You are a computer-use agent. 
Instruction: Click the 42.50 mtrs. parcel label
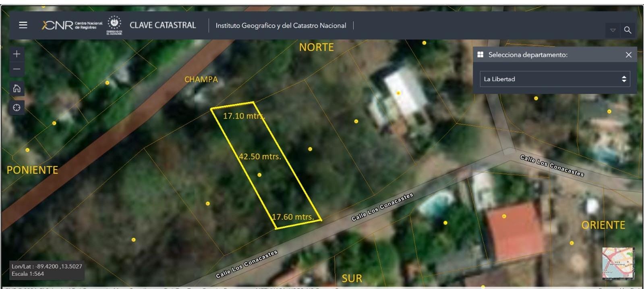[x=260, y=156]
